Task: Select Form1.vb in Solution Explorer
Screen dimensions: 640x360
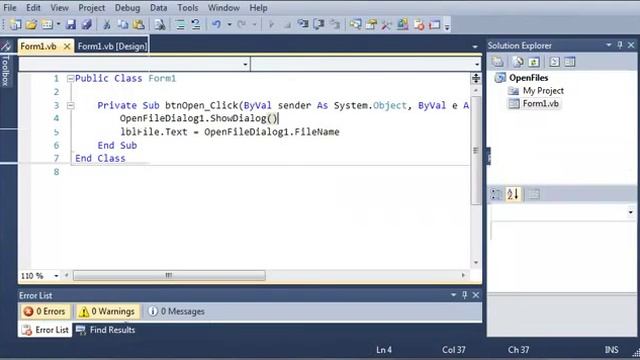Action: (540, 104)
